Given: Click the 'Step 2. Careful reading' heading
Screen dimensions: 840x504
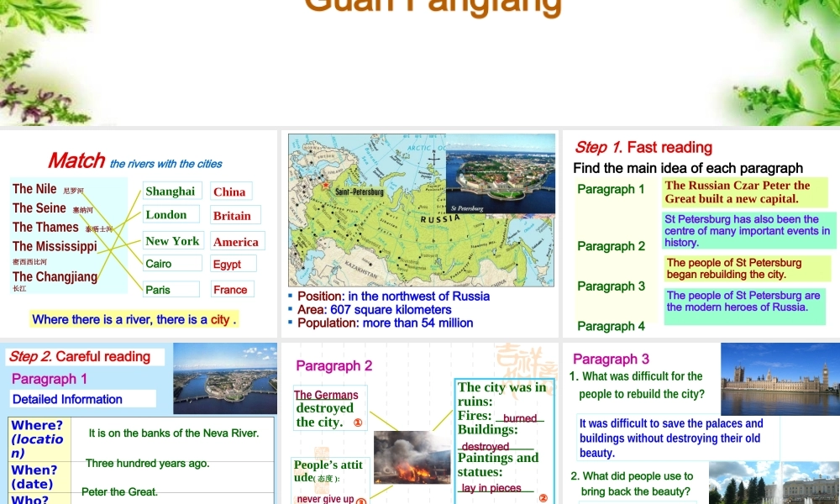Looking at the screenshot, I should tap(80, 357).
